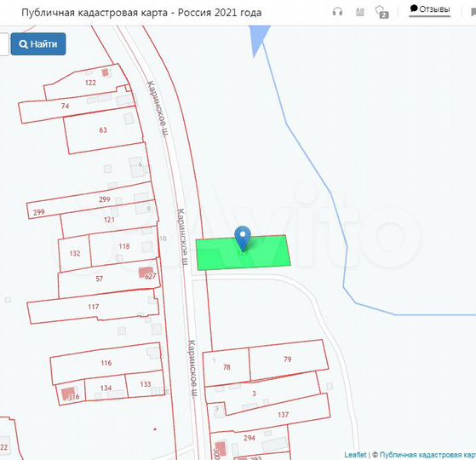Open the Отзывы tab
Viewport: 476px width, 460px height.
pyautogui.click(x=429, y=9)
